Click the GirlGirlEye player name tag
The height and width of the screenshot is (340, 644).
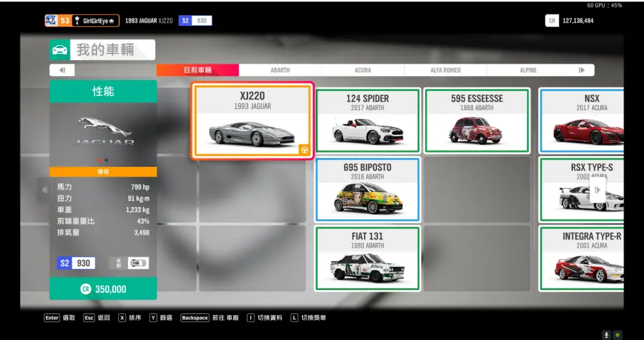point(96,21)
